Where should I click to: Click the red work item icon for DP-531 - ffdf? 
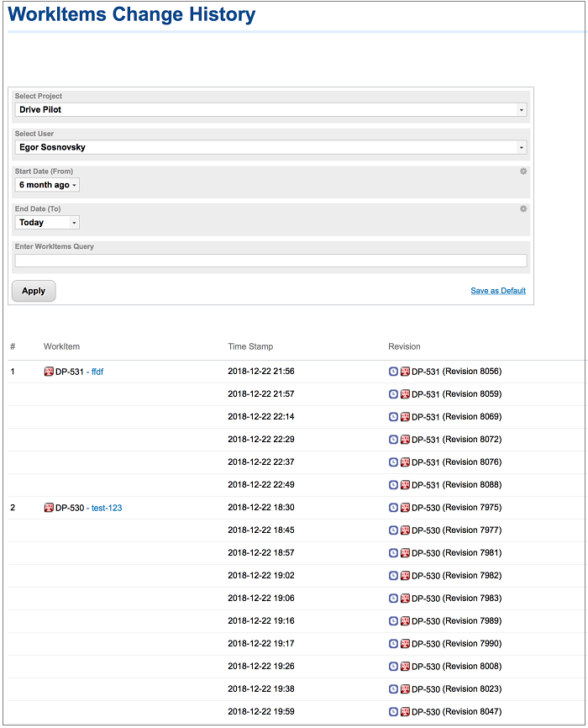point(49,372)
